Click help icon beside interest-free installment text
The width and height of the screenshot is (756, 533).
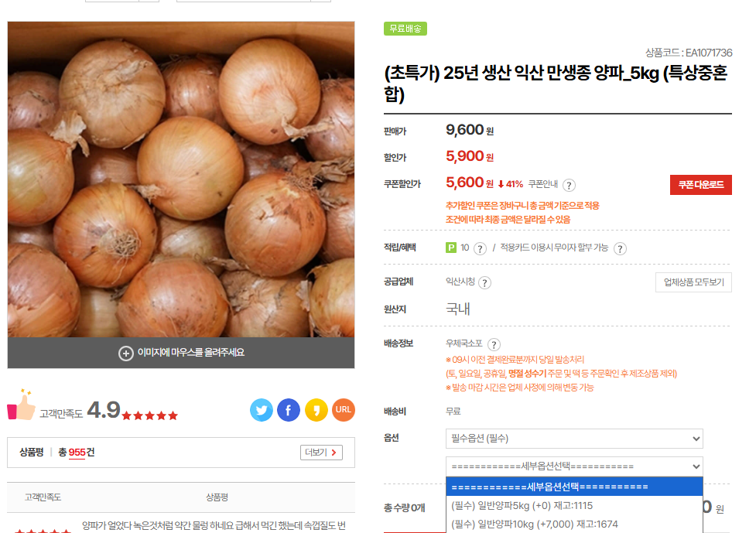(x=620, y=248)
